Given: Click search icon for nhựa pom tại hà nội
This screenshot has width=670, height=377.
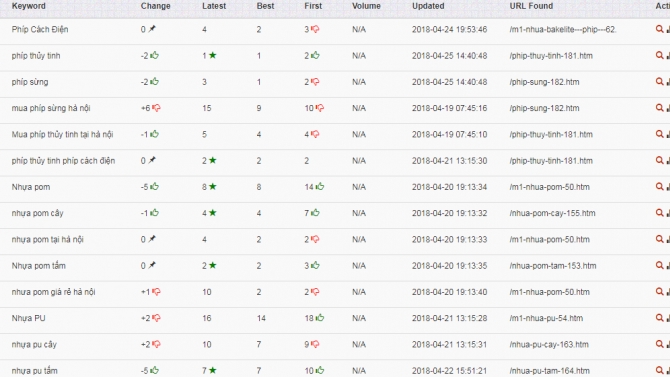Looking at the screenshot, I should 659,239.
